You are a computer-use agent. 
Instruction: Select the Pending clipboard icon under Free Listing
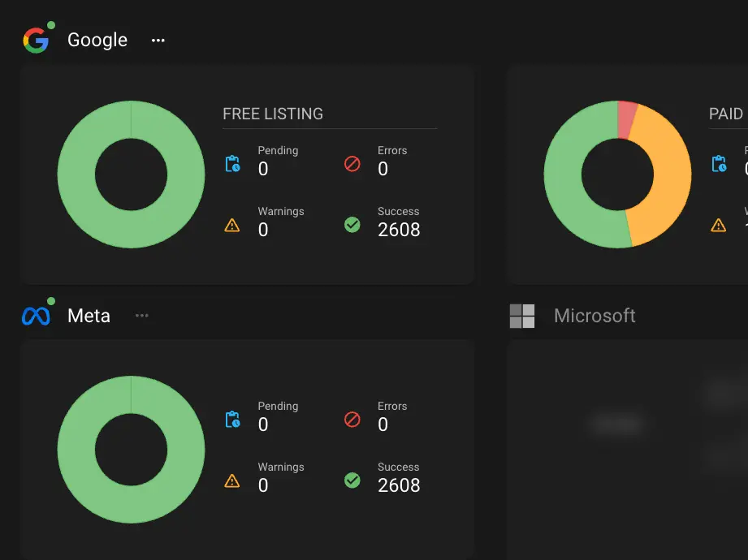click(232, 163)
